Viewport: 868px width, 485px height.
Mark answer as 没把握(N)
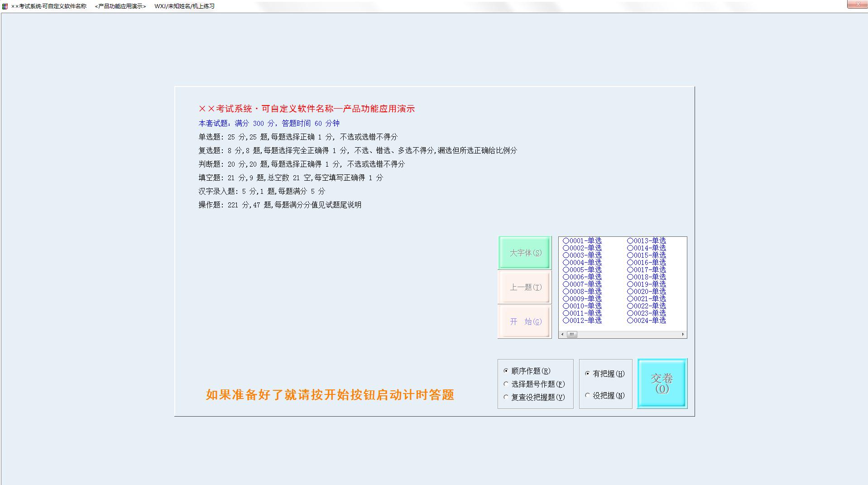605,395
